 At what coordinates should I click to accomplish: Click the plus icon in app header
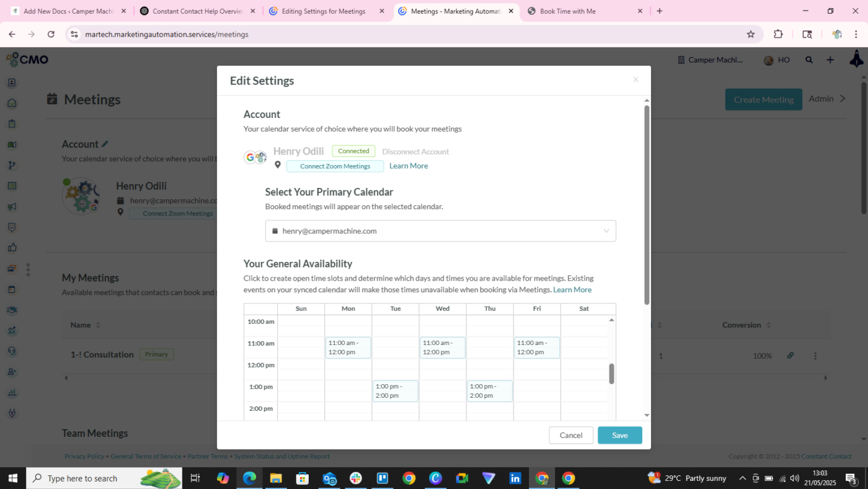pos(830,60)
